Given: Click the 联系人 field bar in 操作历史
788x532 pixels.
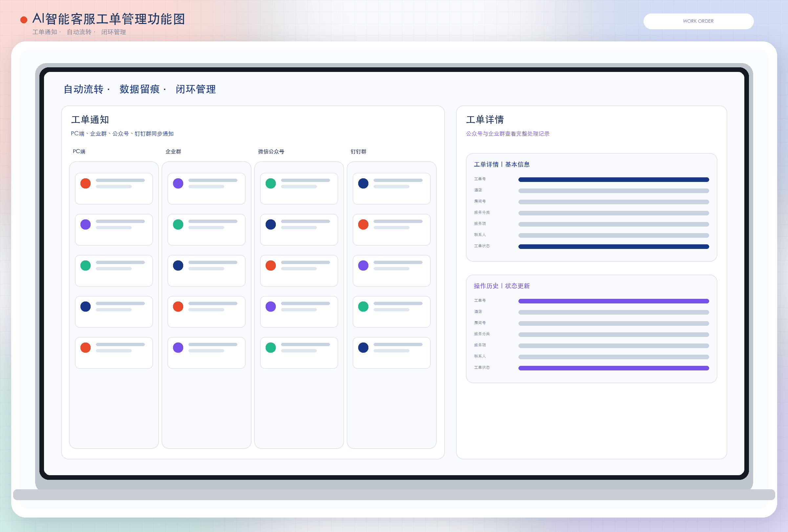Looking at the screenshot, I should tap(614, 357).
